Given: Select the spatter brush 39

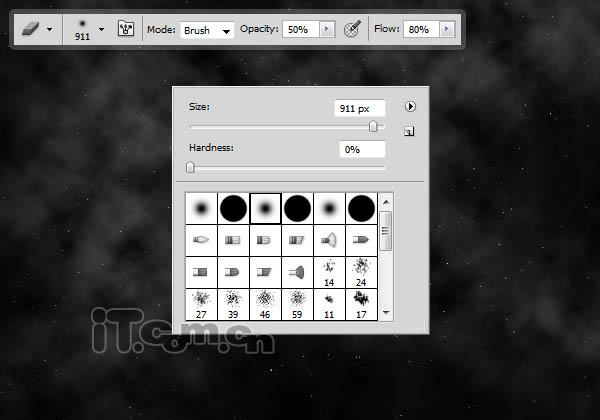Looking at the screenshot, I should pos(233,304).
